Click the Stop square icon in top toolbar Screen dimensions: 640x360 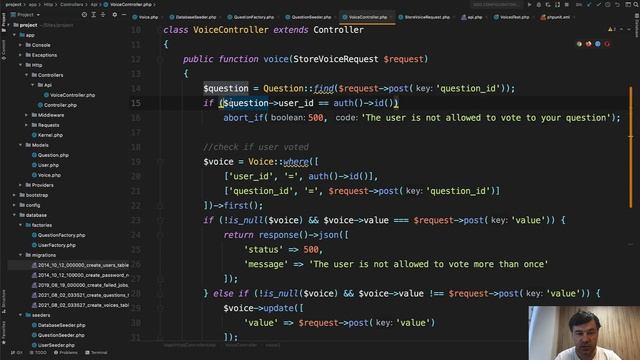click(x=567, y=4)
